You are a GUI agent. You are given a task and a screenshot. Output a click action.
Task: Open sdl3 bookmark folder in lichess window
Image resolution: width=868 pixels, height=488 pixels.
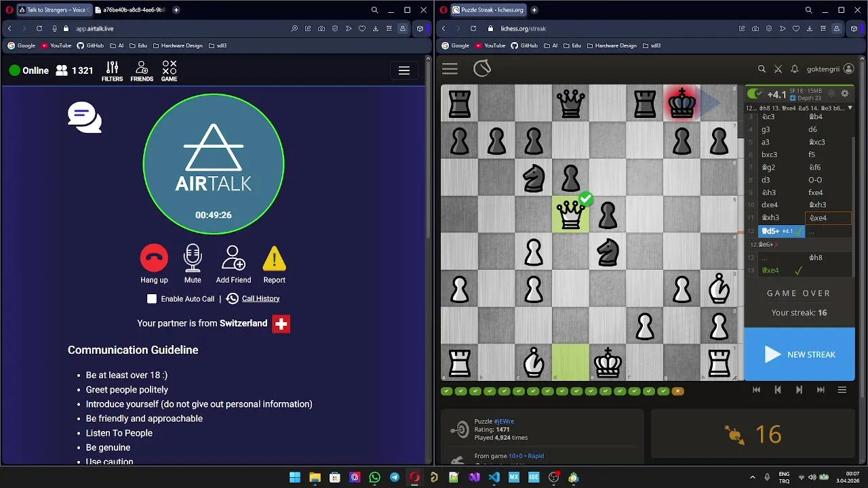click(x=651, y=45)
